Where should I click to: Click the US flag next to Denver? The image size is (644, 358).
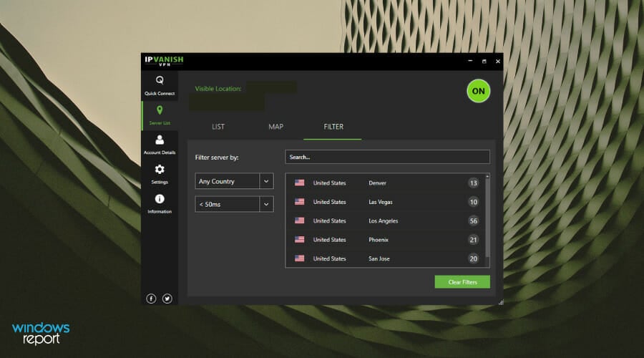[x=299, y=183]
